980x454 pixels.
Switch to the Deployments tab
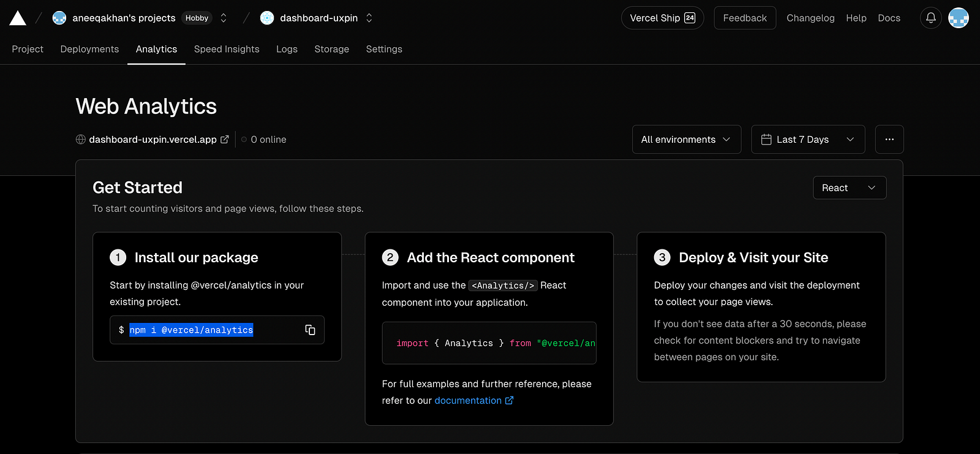[x=89, y=49]
